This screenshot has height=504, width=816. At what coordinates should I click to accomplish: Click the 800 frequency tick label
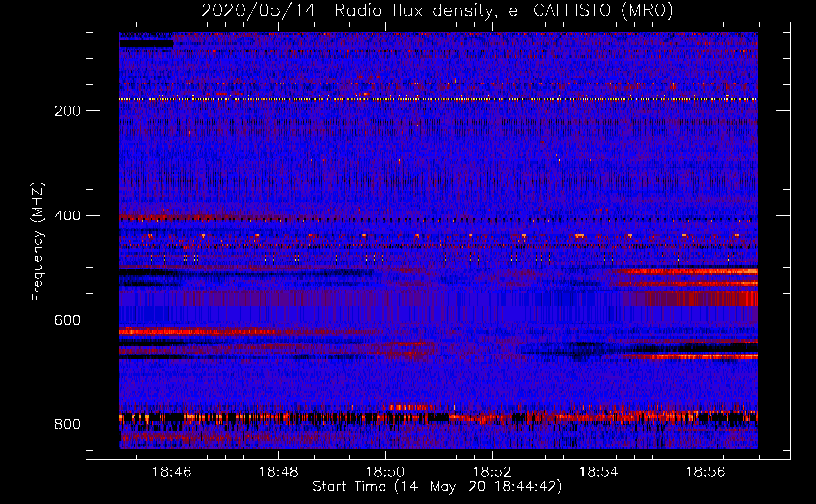pos(68,425)
